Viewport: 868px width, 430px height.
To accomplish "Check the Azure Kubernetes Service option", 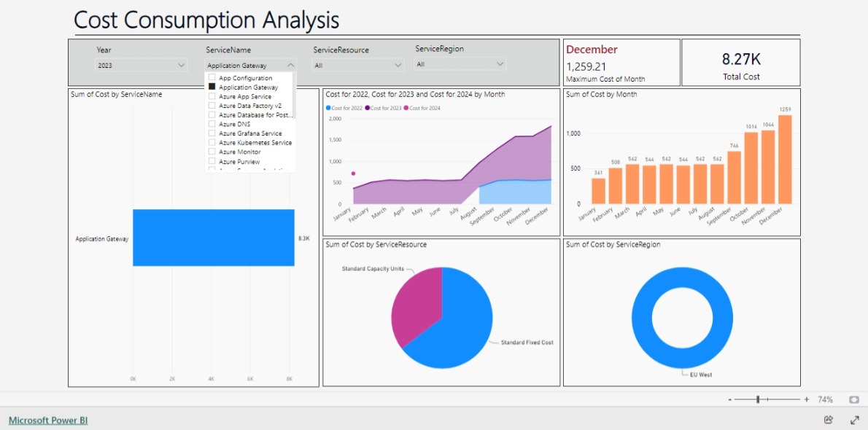I will coord(212,142).
